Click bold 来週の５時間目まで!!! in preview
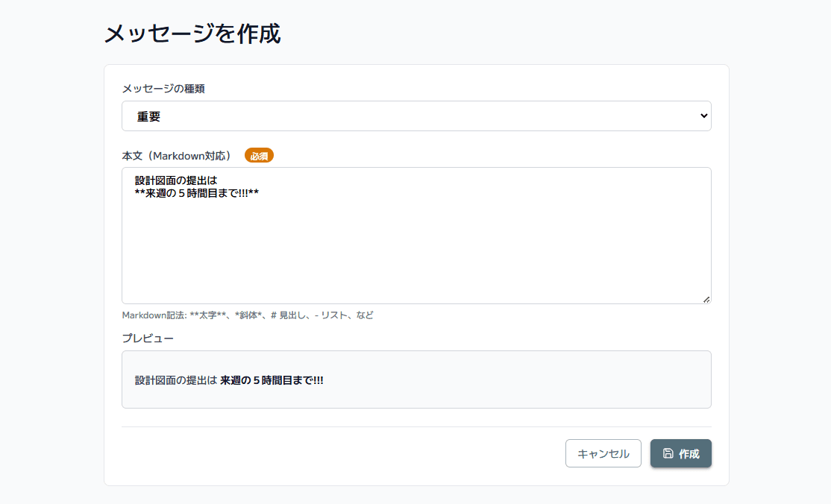This screenshot has width=831, height=504. pos(272,380)
